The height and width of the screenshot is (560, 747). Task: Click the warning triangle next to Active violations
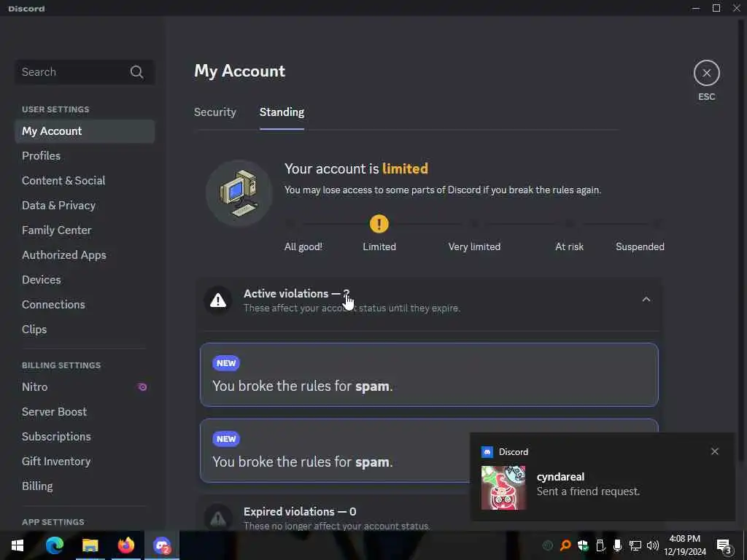click(218, 300)
